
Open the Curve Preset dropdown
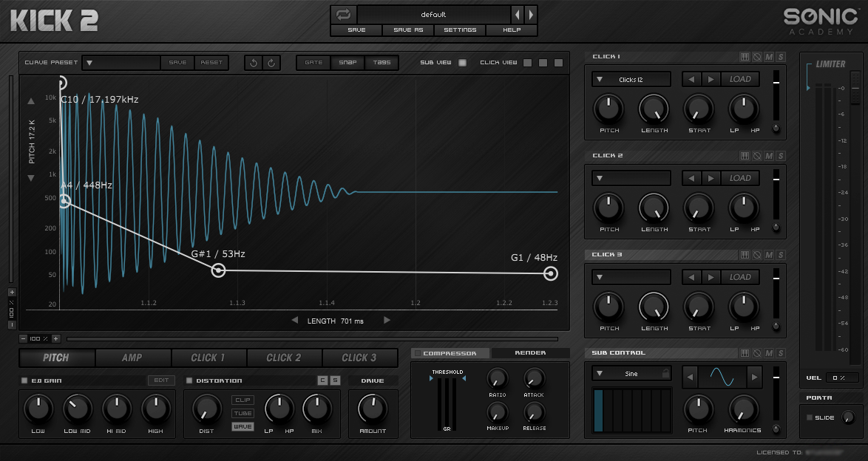121,63
